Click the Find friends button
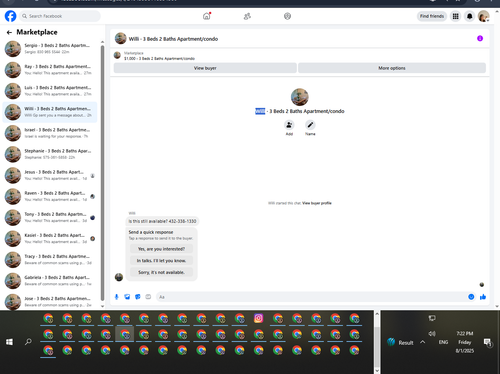Viewport: 500px width, 374px height. pyautogui.click(x=432, y=16)
